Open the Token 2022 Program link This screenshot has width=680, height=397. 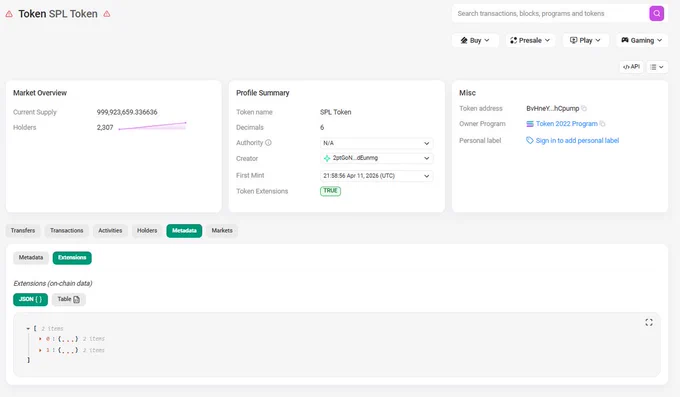(x=566, y=124)
